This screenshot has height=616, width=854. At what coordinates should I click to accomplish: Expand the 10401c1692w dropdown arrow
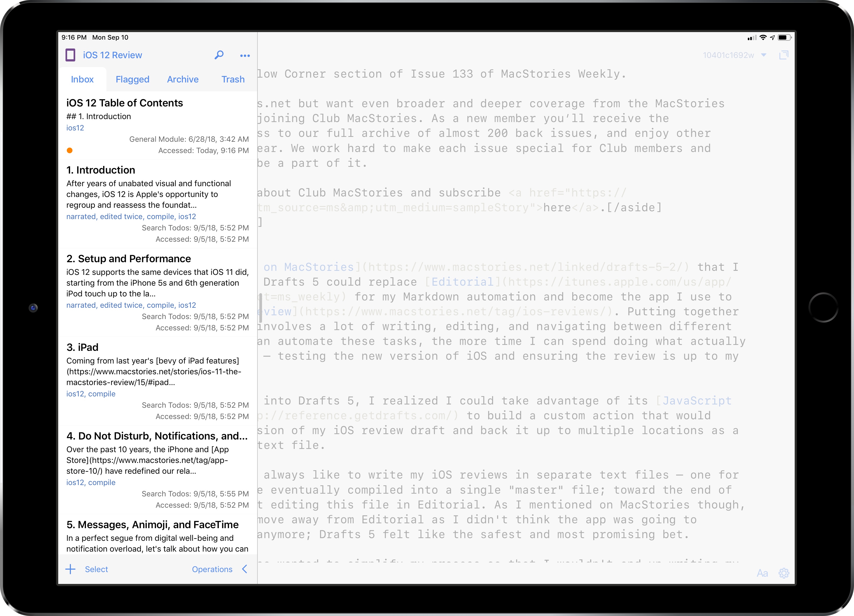[x=764, y=55]
